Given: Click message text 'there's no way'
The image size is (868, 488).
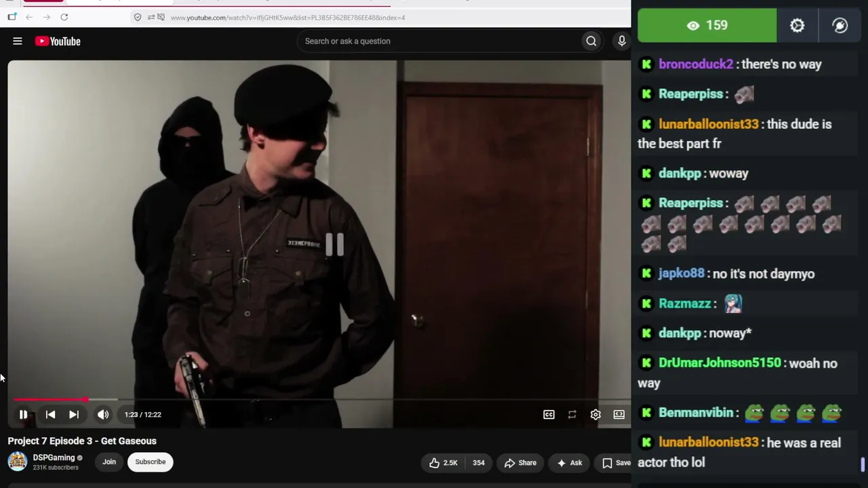Looking at the screenshot, I should (x=782, y=64).
